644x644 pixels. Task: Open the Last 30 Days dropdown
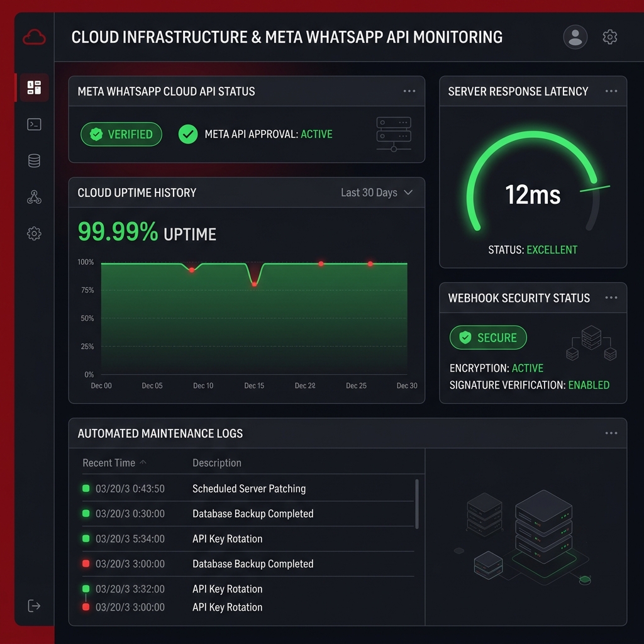point(377,192)
